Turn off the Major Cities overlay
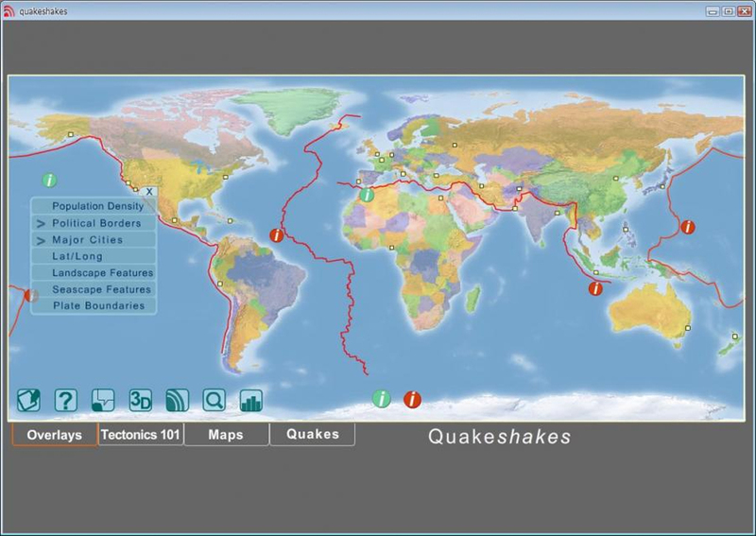 click(94, 240)
